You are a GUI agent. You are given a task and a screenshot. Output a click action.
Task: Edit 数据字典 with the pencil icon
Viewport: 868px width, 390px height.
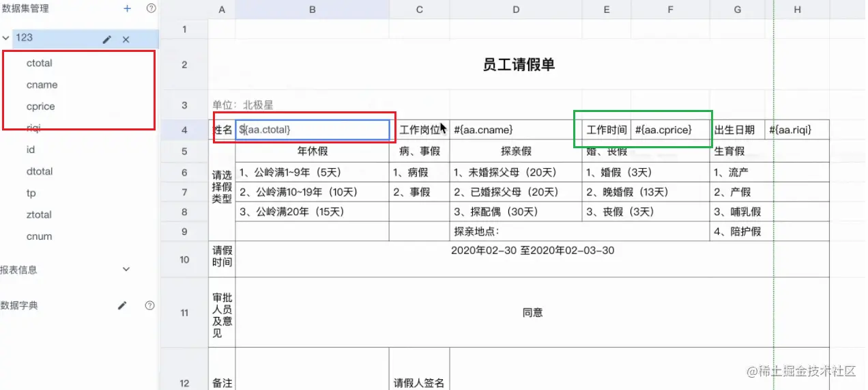122,305
